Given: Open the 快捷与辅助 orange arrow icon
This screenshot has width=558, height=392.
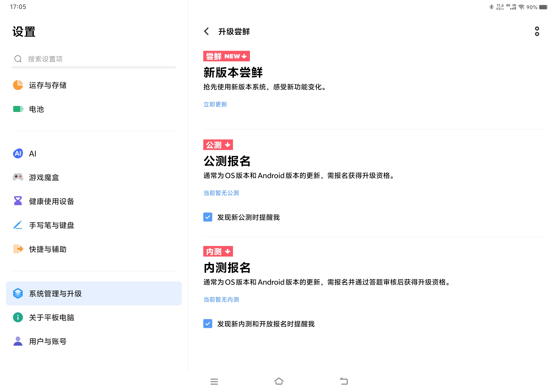Looking at the screenshot, I should coord(18,249).
